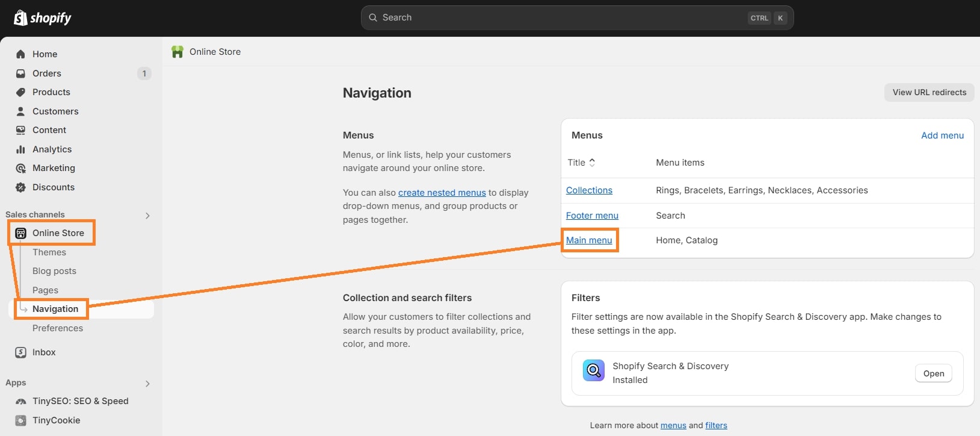Viewport: 980px width, 436px height.
Task: Click the TinyCookie app icon
Action: click(20, 420)
